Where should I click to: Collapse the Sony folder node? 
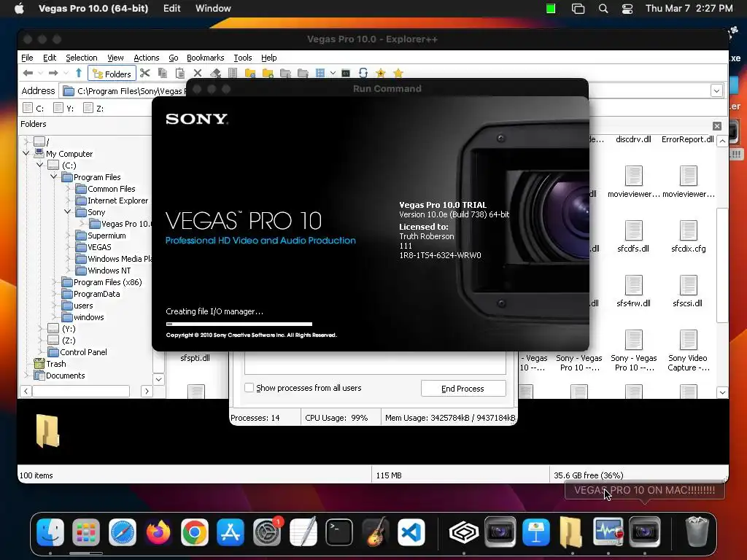tap(68, 211)
